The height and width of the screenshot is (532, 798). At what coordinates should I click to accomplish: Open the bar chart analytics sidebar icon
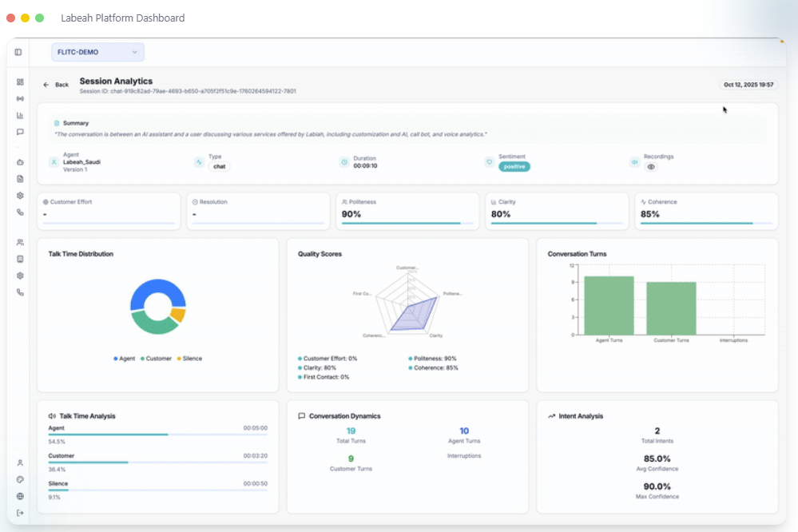pos(20,116)
